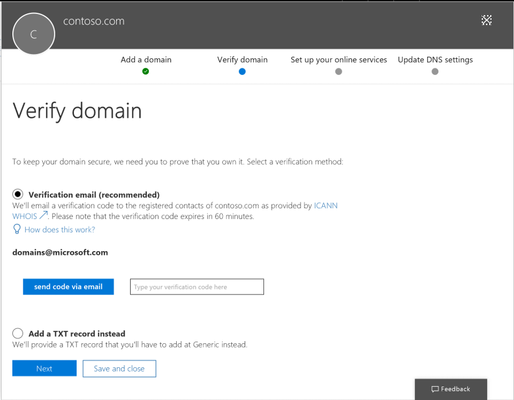Go to Set up your online services step
Image resolution: width=514 pixels, height=400 pixels.
click(x=339, y=60)
